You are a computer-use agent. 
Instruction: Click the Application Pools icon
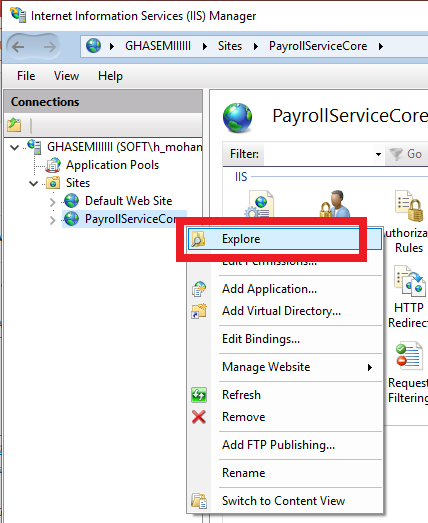pos(53,165)
